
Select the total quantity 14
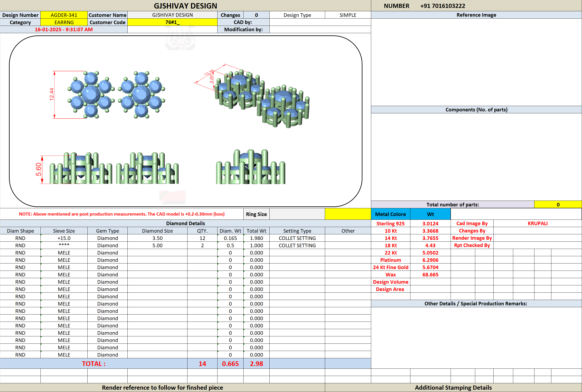[202, 363]
